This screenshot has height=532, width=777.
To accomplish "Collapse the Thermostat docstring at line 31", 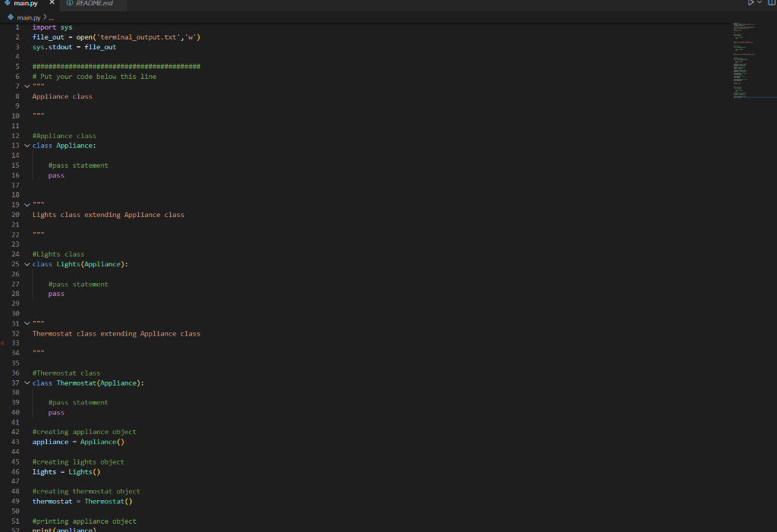I will tap(27, 323).
